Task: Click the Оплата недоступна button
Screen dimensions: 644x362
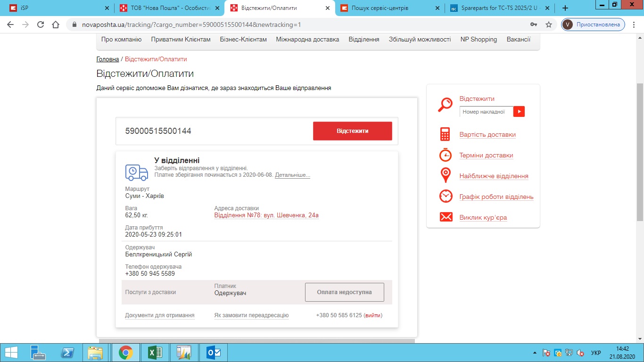Action: [x=344, y=292]
